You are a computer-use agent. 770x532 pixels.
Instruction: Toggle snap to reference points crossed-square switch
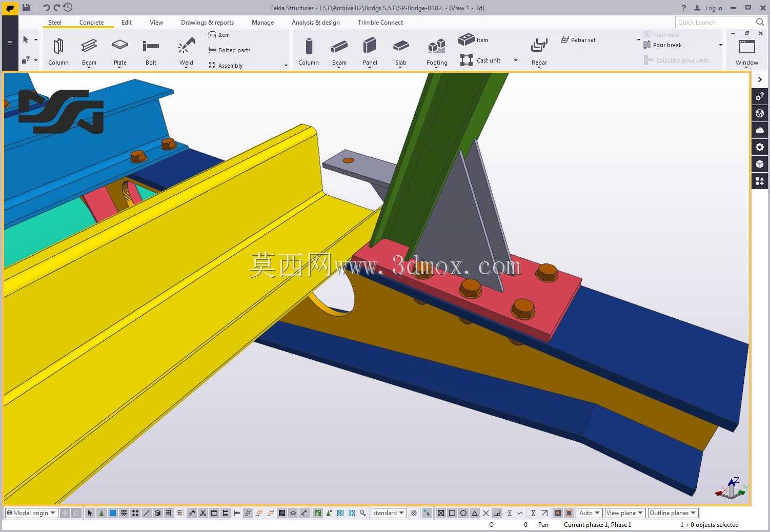441,513
